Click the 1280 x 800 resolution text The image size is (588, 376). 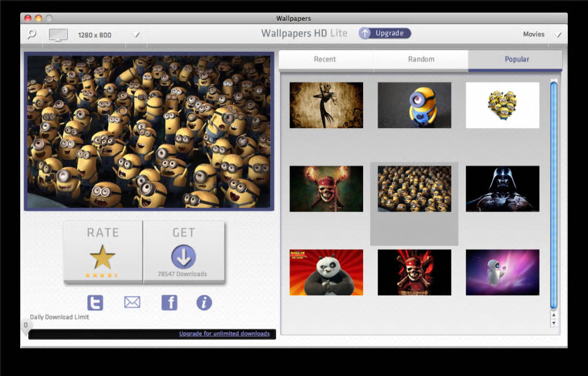coord(95,35)
